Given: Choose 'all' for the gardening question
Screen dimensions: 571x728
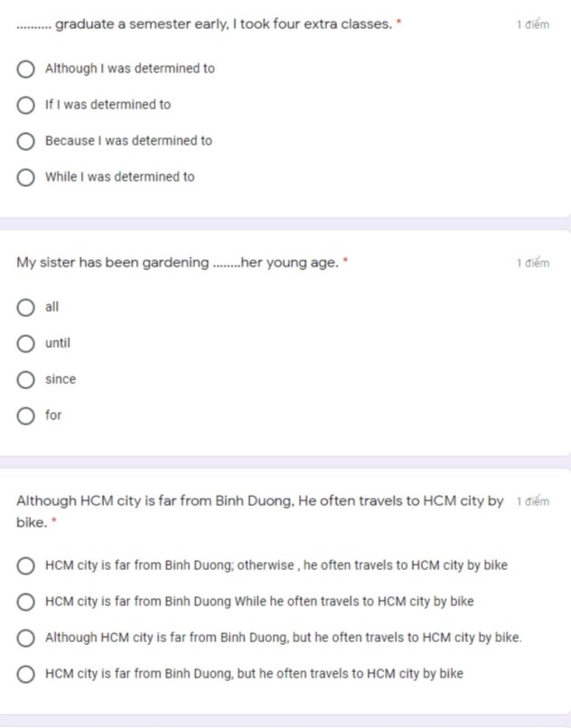Looking at the screenshot, I should tap(26, 308).
